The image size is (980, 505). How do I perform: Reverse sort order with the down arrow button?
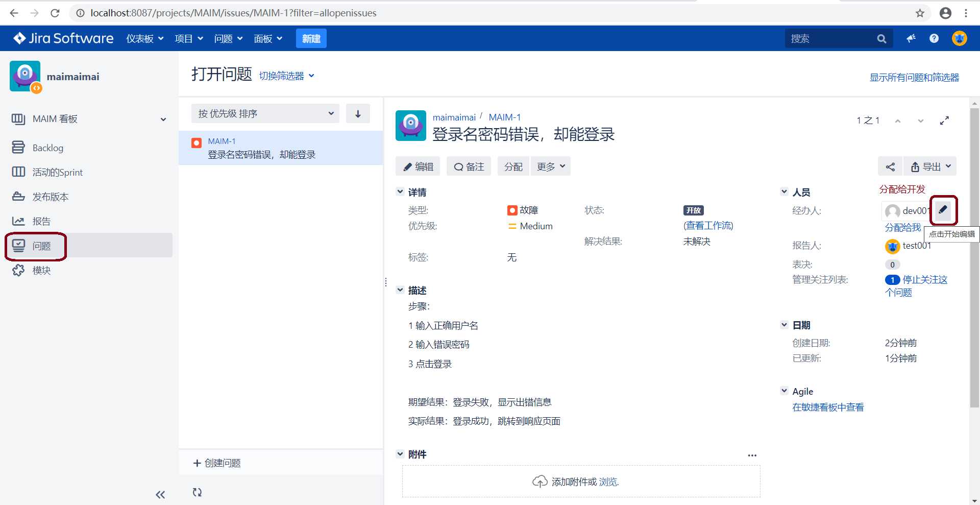(x=358, y=113)
